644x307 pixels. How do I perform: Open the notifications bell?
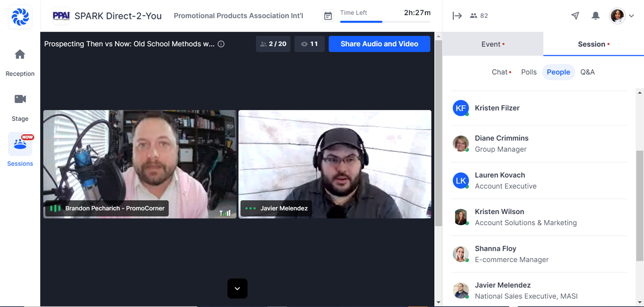point(595,16)
